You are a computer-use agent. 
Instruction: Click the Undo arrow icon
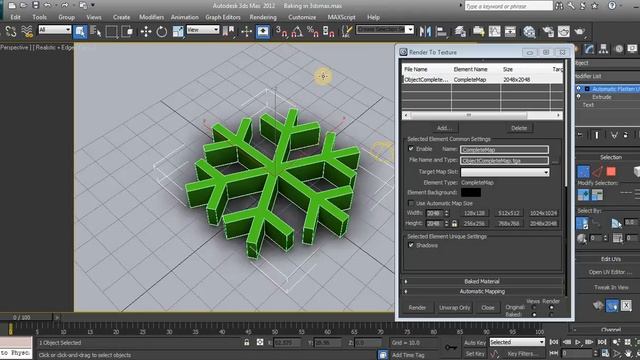[x=47, y=5]
